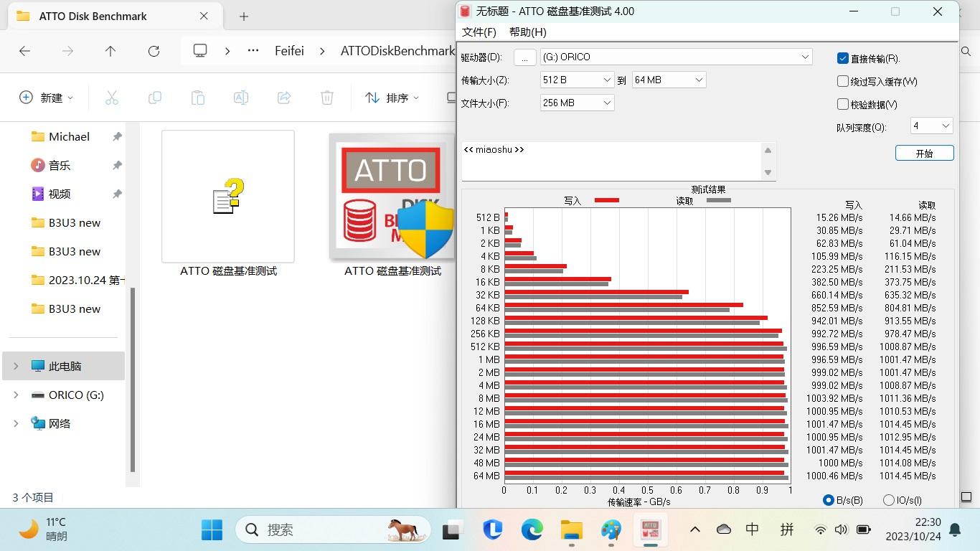
Task: Open the 512 B transfer size dropdown
Action: (x=578, y=80)
